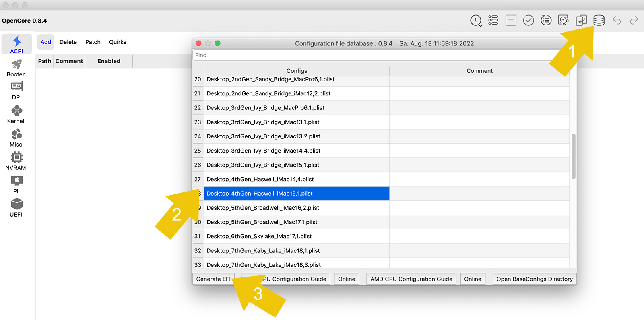Click the ACPI table Comment column header
Screen dimensions: 644x320
click(x=69, y=61)
